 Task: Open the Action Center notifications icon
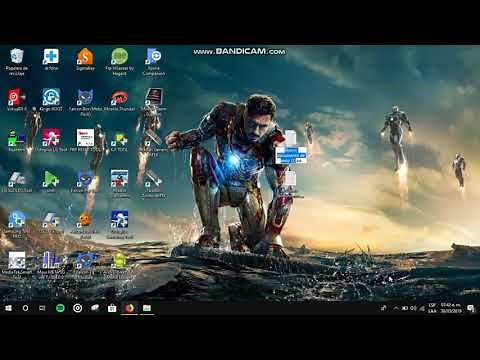(471, 308)
